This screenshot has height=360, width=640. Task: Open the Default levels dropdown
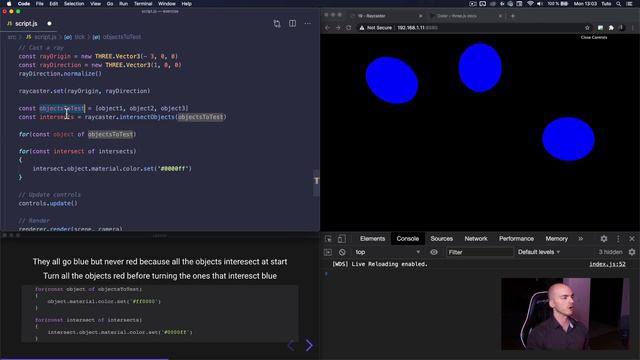(539, 252)
